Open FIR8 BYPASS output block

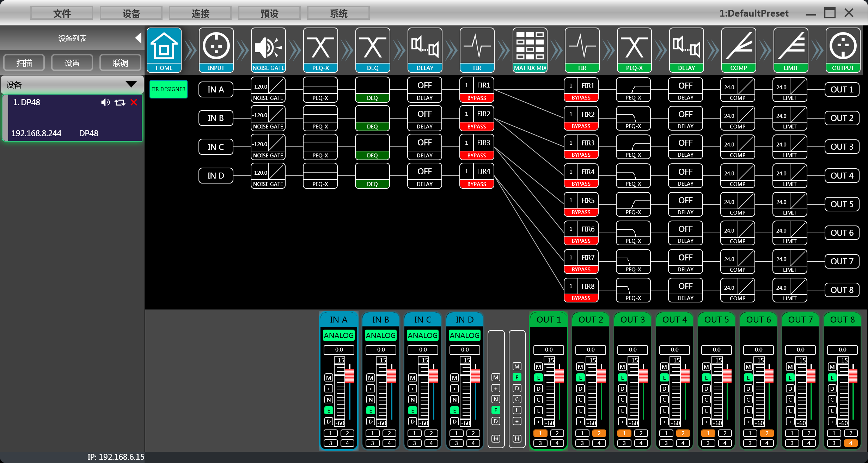pyautogui.click(x=581, y=290)
